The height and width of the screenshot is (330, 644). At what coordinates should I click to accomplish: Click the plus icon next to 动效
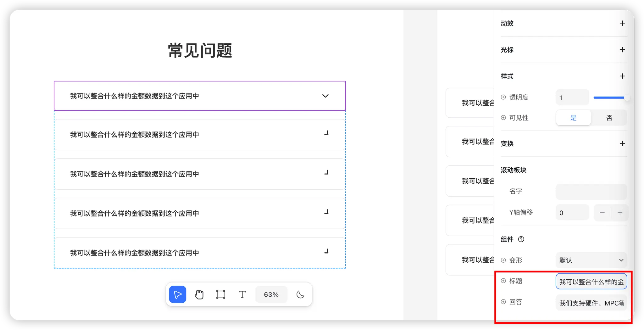point(622,23)
